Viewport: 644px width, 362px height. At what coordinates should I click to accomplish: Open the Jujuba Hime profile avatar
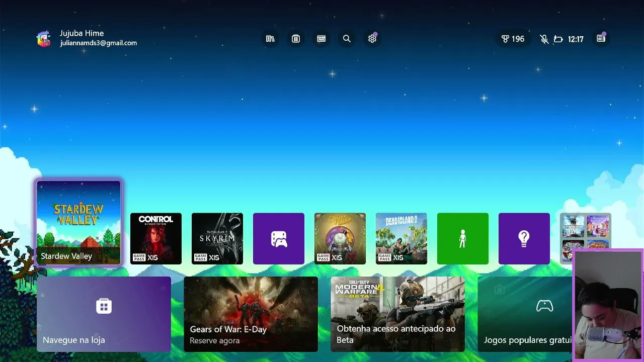[x=44, y=38]
